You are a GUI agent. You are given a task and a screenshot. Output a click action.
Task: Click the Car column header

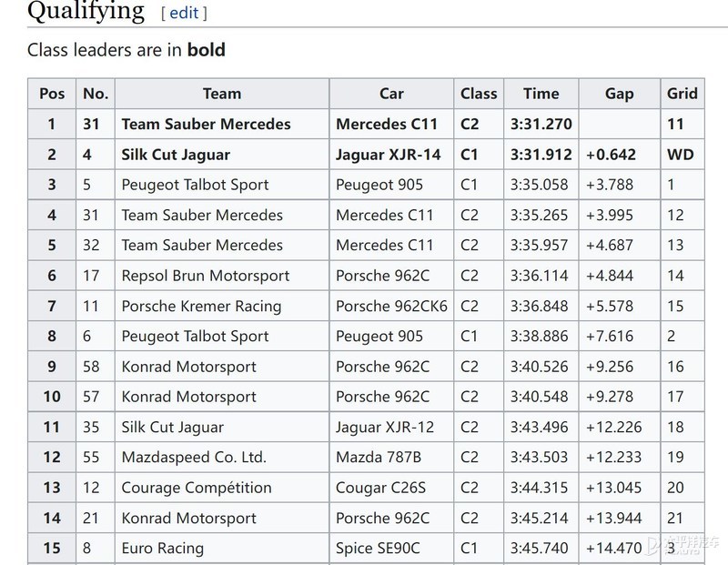click(391, 93)
